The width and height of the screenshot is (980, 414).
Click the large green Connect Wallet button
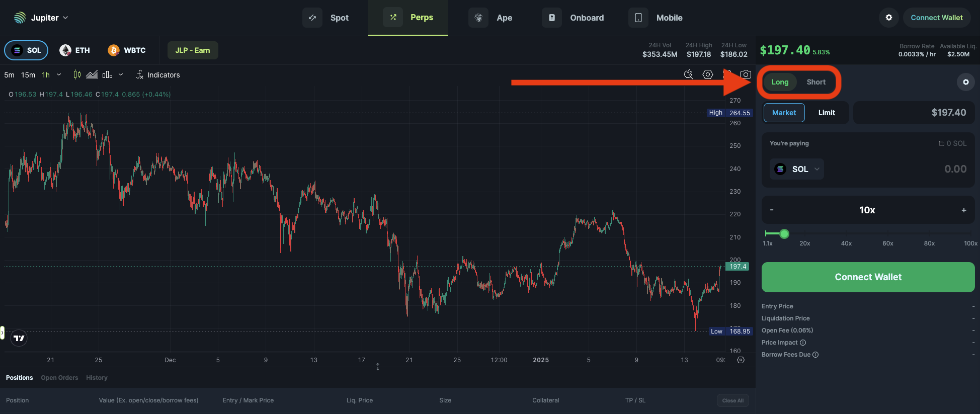point(868,277)
